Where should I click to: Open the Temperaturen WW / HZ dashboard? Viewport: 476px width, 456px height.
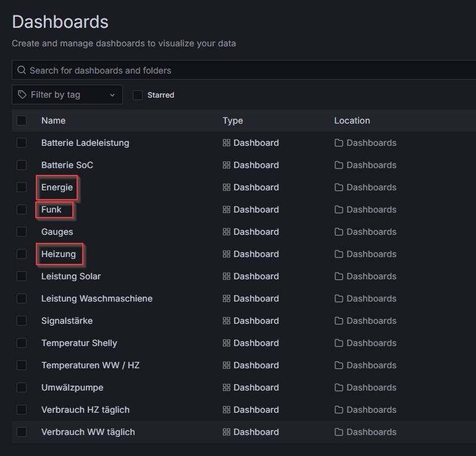tap(90, 365)
